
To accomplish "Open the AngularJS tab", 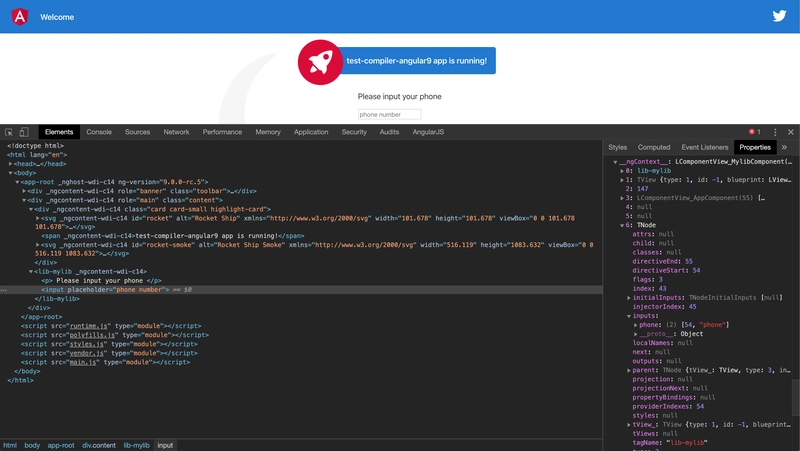I will [428, 132].
